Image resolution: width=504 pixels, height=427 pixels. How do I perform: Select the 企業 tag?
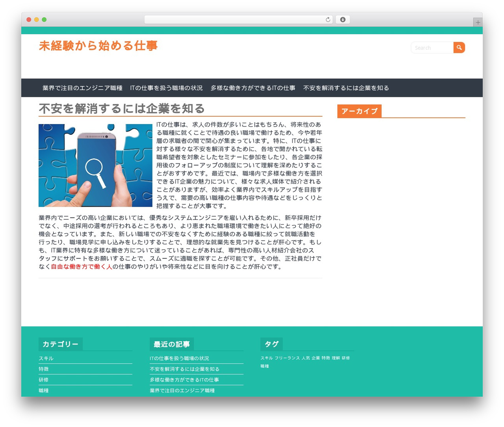point(316,358)
